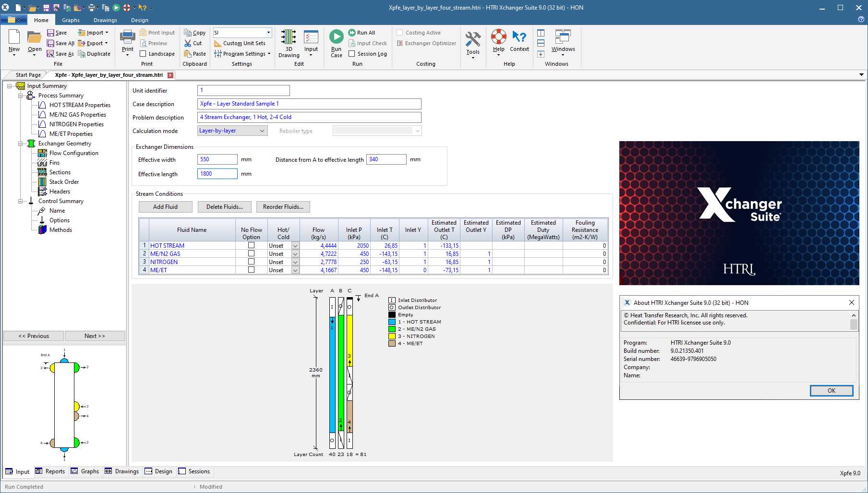
Task: Collapse the Control Summary tree node
Action: [x=20, y=201]
